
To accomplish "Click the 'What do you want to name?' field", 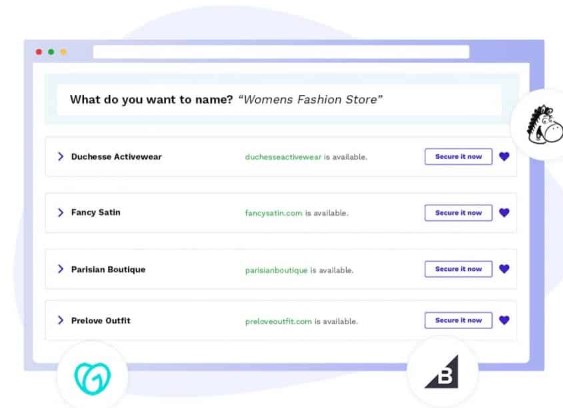I will tap(279, 99).
